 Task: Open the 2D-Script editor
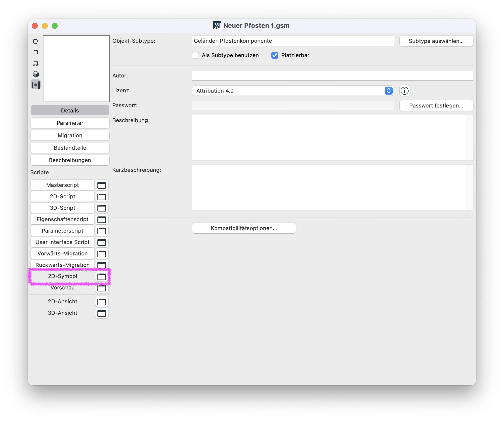coord(63,197)
